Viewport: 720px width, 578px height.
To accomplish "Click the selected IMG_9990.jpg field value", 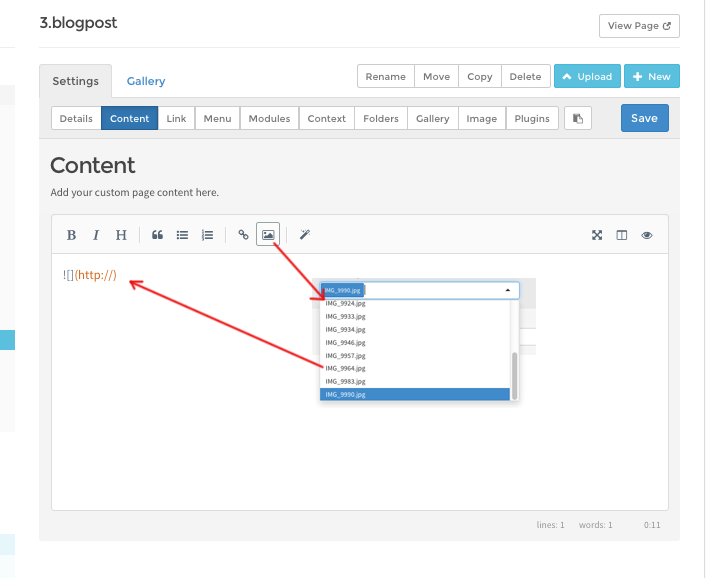I will point(343,290).
